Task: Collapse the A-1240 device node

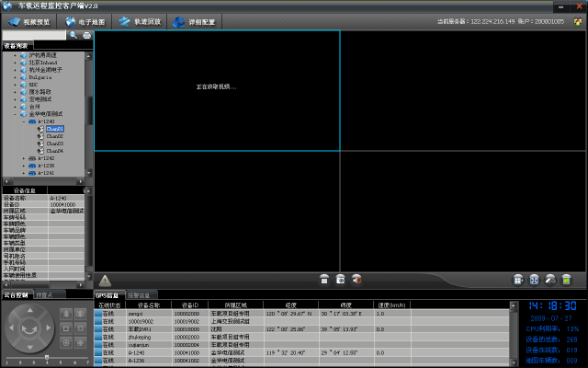Action: click(x=25, y=121)
